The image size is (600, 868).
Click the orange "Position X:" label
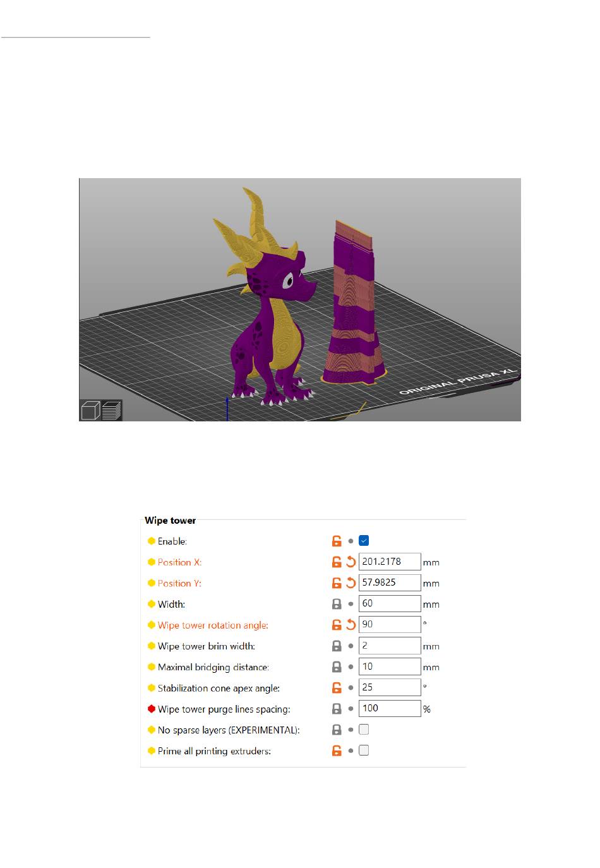(x=179, y=562)
